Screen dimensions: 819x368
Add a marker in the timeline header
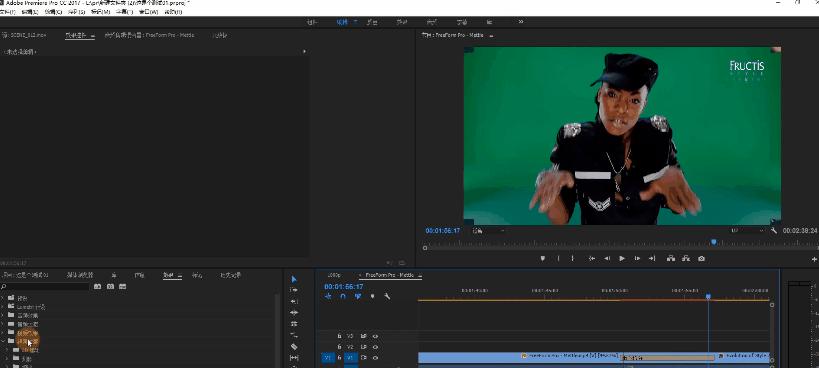[x=372, y=296]
